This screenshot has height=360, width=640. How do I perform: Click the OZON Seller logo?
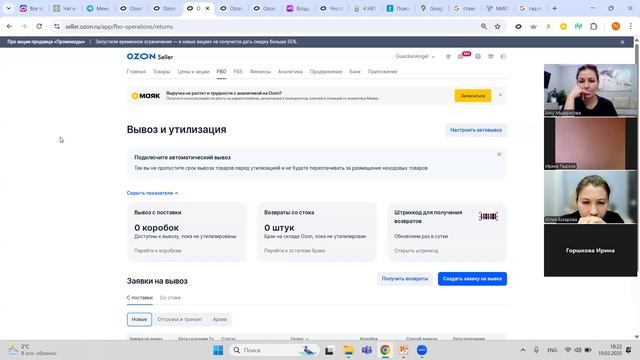tap(150, 56)
